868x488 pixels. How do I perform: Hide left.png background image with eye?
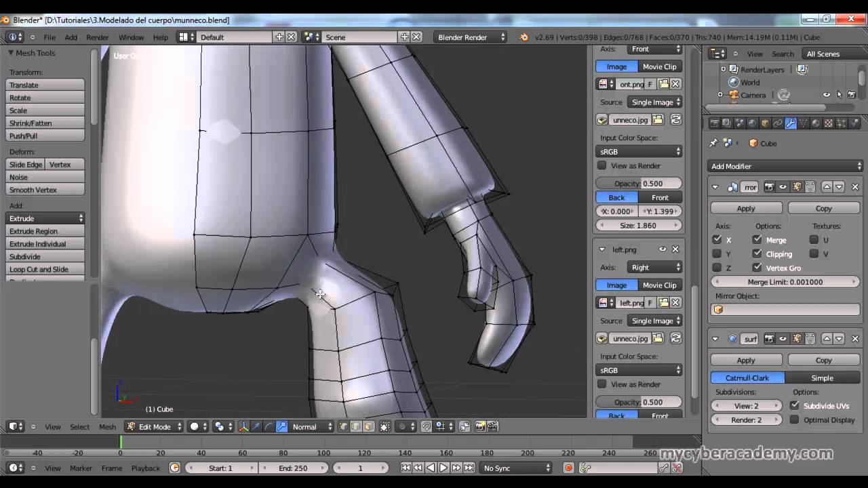[x=663, y=249]
